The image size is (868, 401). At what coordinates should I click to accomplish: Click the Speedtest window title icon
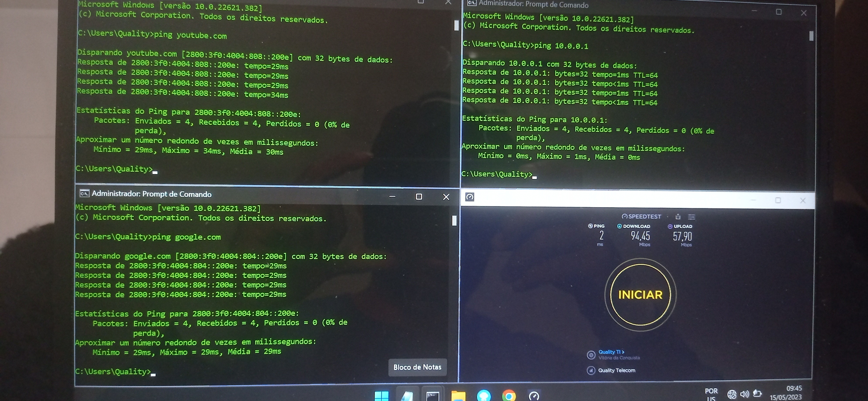470,197
